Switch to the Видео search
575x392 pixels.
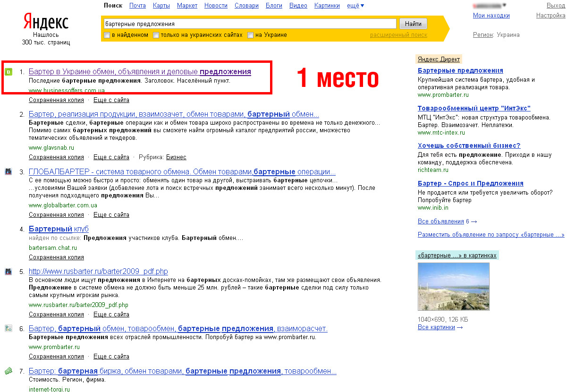(x=298, y=6)
